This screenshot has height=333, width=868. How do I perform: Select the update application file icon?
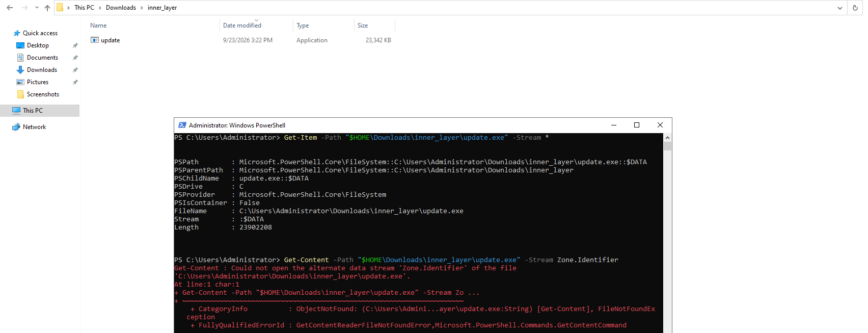[x=95, y=40]
